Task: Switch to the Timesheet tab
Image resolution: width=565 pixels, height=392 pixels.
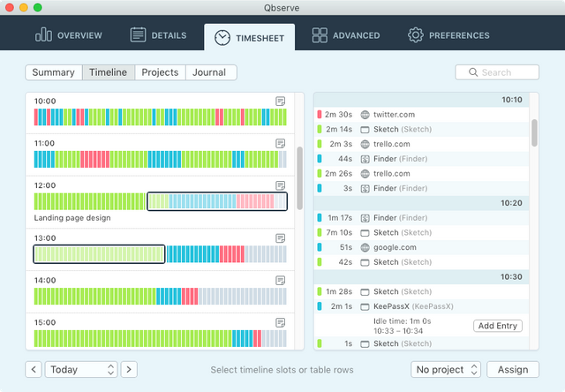Action: [249, 37]
